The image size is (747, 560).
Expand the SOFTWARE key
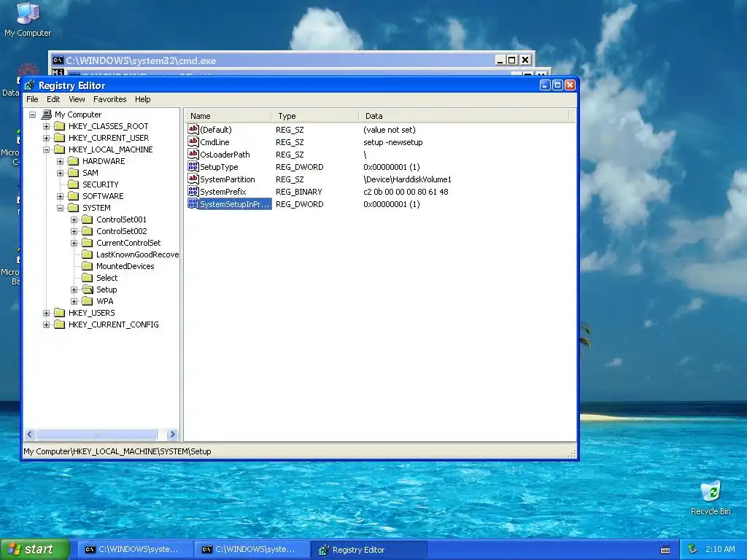60,196
